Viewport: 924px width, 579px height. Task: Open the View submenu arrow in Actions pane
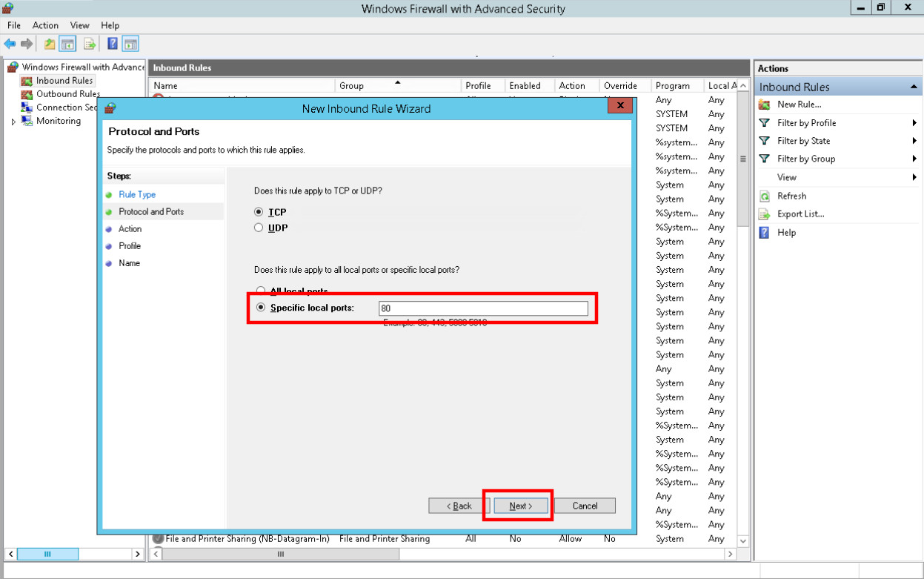tap(915, 177)
